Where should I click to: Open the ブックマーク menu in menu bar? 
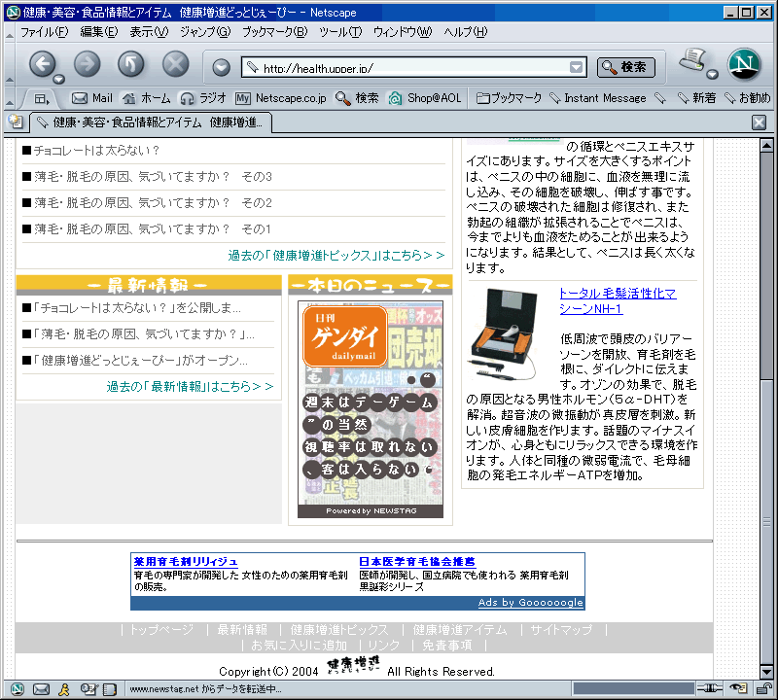pos(274,32)
